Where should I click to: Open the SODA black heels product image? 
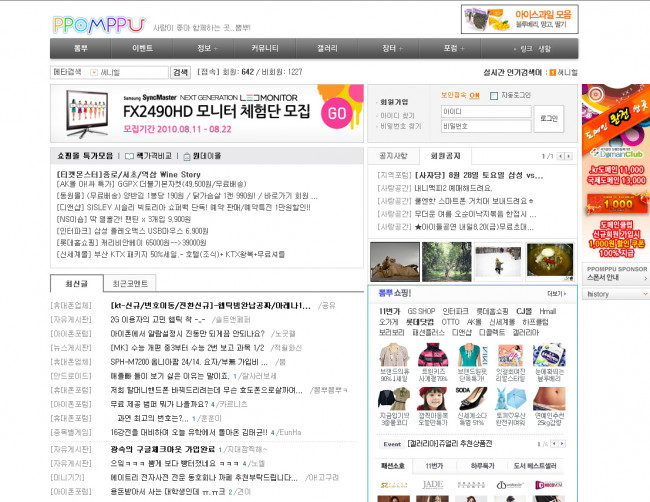point(471,399)
